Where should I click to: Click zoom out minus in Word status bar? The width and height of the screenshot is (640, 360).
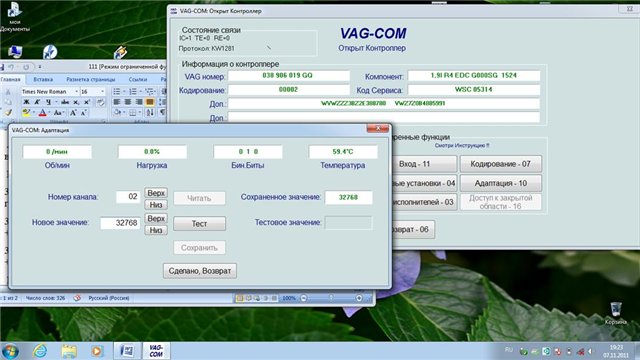304,298
